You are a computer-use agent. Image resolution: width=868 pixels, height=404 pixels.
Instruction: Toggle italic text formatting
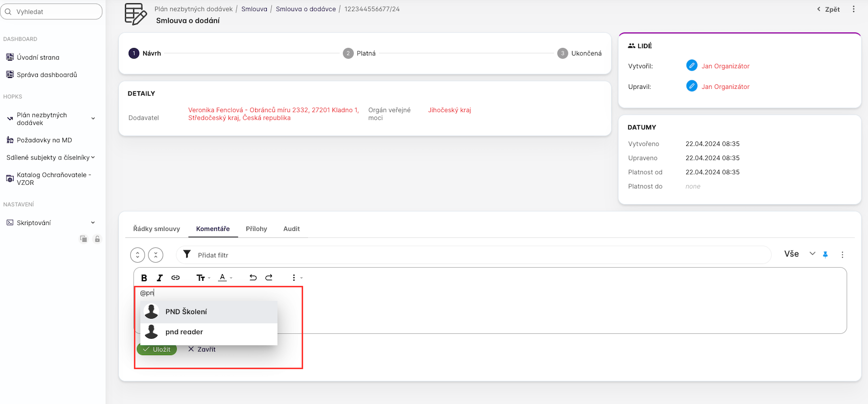pos(160,278)
